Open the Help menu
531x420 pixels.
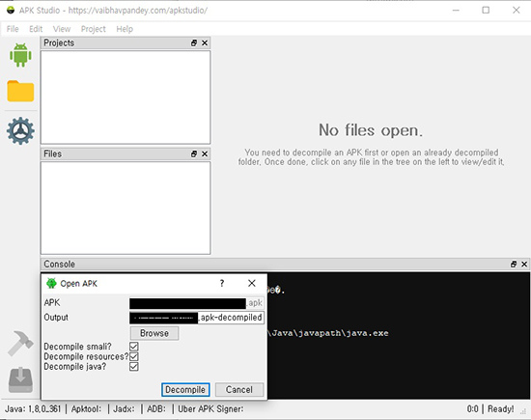(x=125, y=29)
